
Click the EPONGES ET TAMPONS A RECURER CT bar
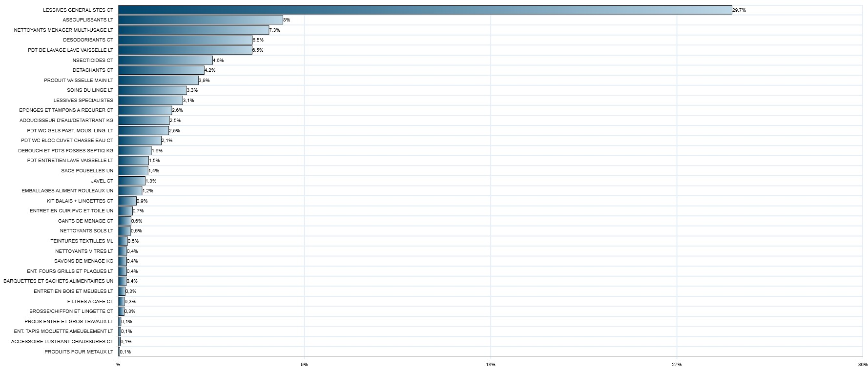click(x=145, y=110)
